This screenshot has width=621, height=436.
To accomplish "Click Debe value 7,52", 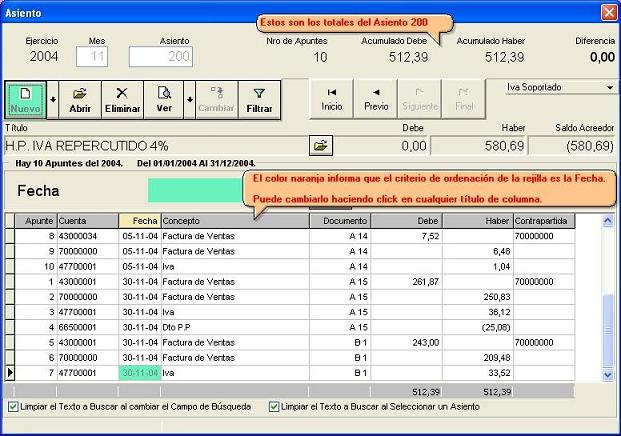I will pos(407,236).
